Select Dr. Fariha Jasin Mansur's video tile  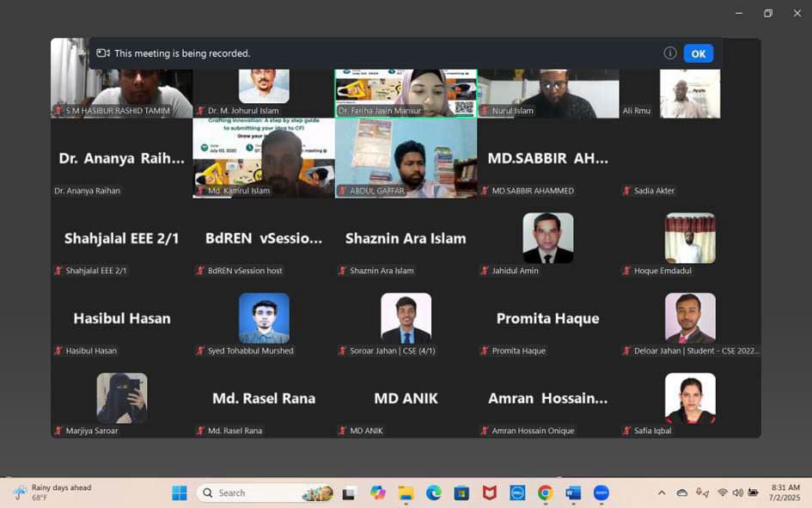pos(406,92)
